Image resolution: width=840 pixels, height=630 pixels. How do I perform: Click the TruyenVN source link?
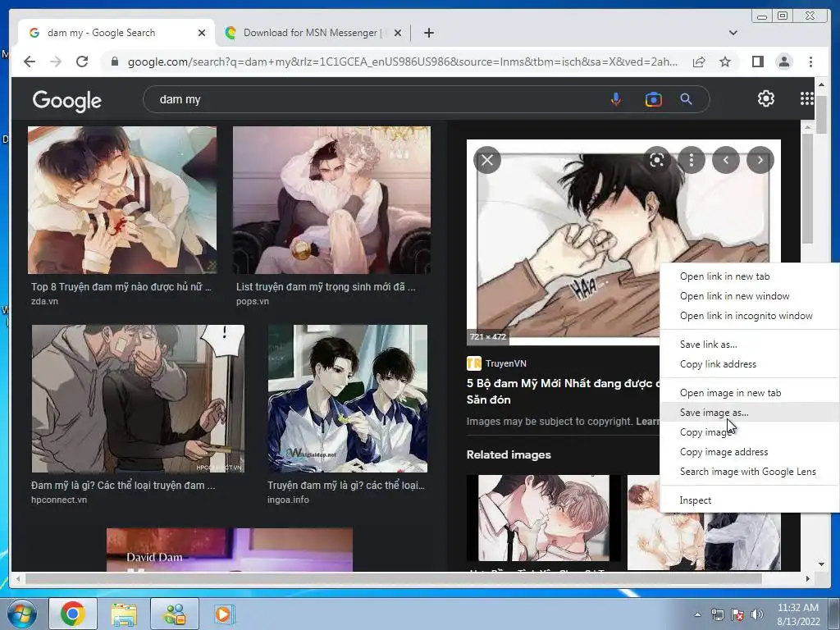(x=496, y=363)
